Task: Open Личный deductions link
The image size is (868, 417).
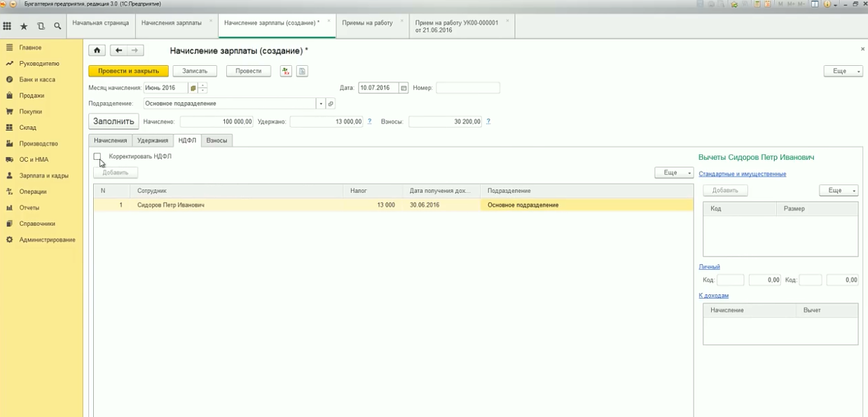Action: click(710, 266)
